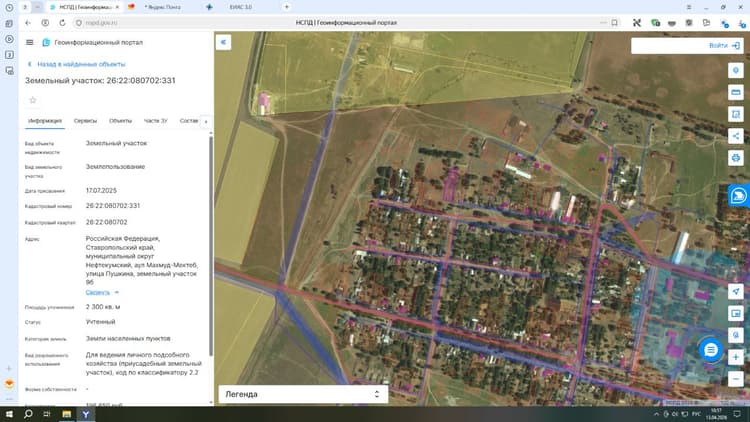Add parcel to favorites with star icon

(33, 100)
